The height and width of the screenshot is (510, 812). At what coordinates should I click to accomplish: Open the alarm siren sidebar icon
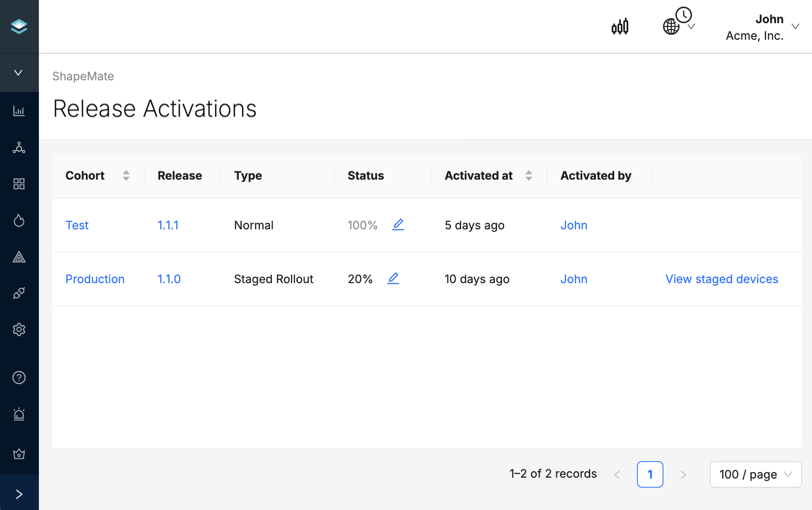19,414
